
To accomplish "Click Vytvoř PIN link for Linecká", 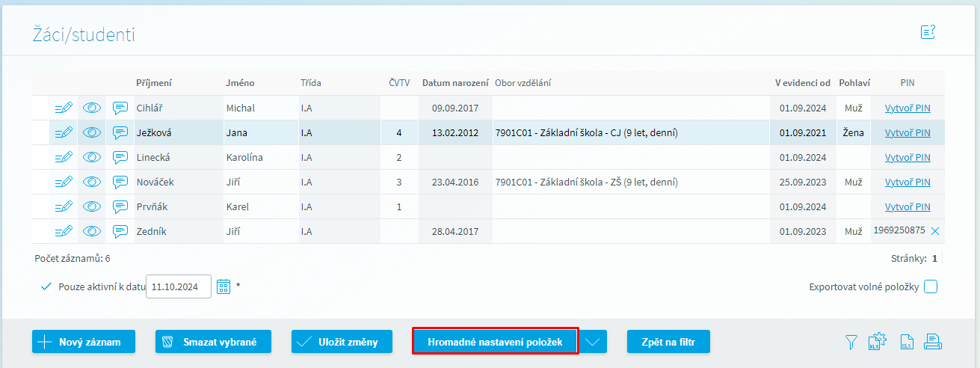I will [x=907, y=158].
